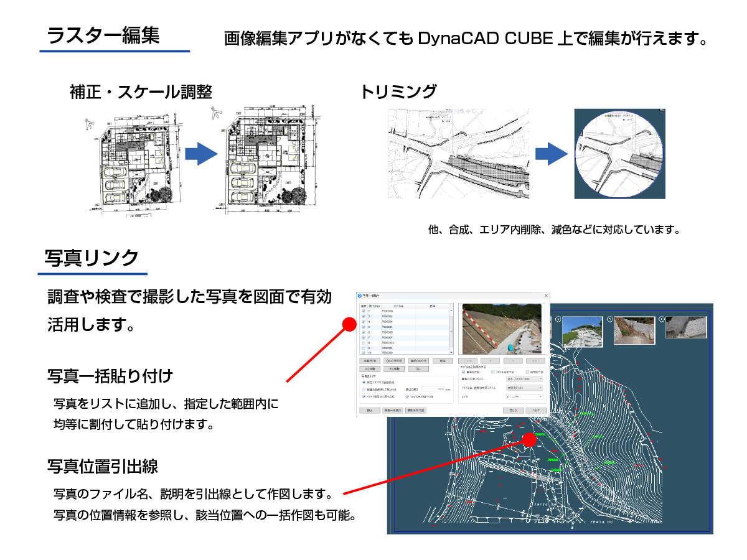This screenshot has height=560, width=747.
Task: Click the 上に移動 button
Action: [x=370, y=368]
